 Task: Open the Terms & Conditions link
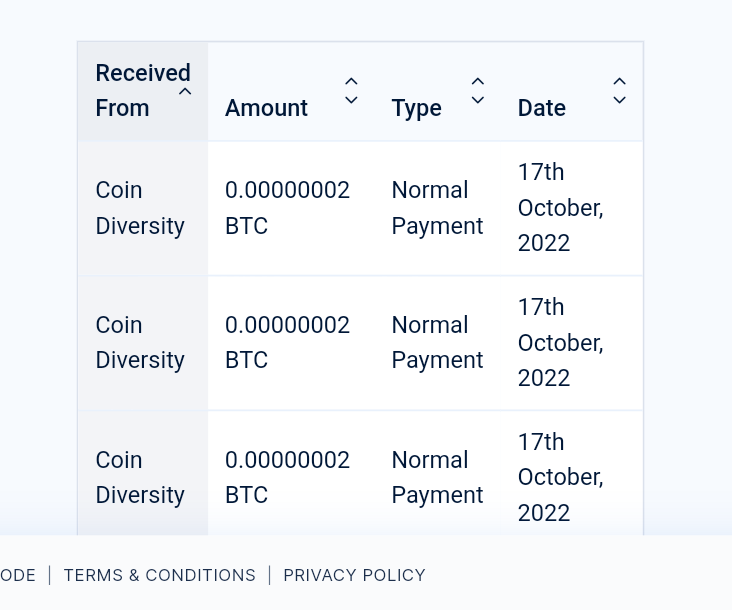point(159,575)
